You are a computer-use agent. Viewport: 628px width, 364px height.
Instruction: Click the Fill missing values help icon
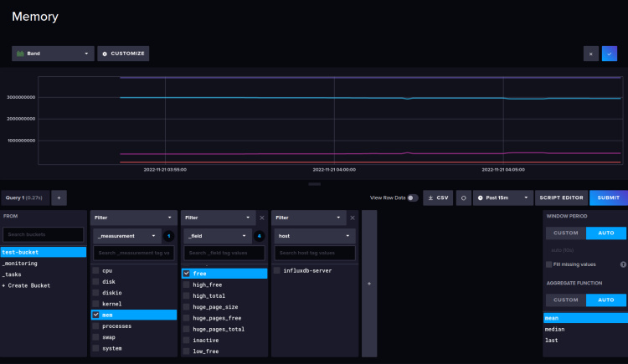[x=622, y=264]
